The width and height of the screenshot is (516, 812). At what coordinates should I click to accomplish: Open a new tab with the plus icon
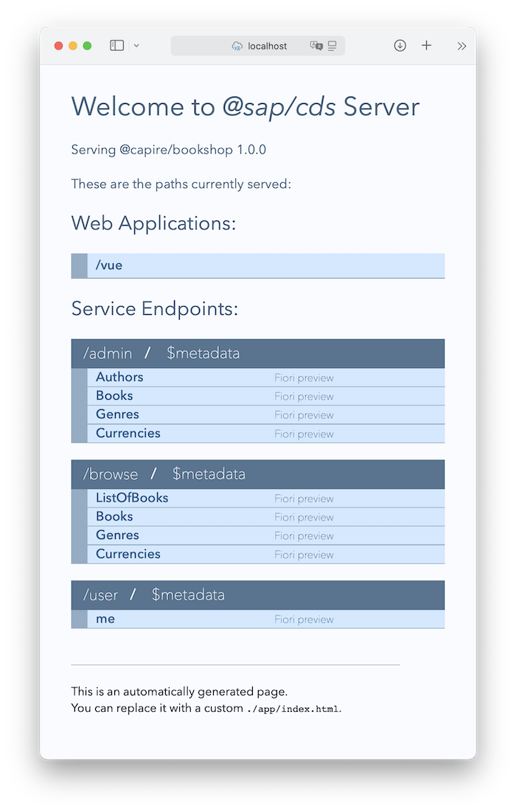click(426, 45)
